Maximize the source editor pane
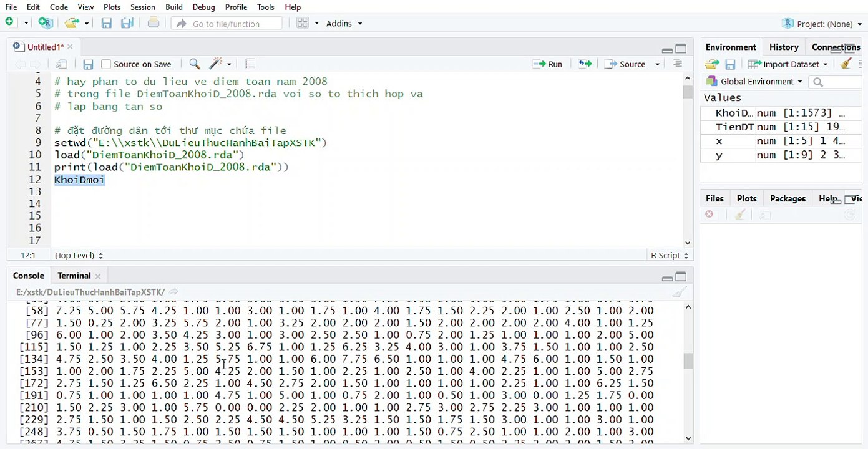Viewport: 868px width, 449px height. pyautogui.click(x=681, y=49)
